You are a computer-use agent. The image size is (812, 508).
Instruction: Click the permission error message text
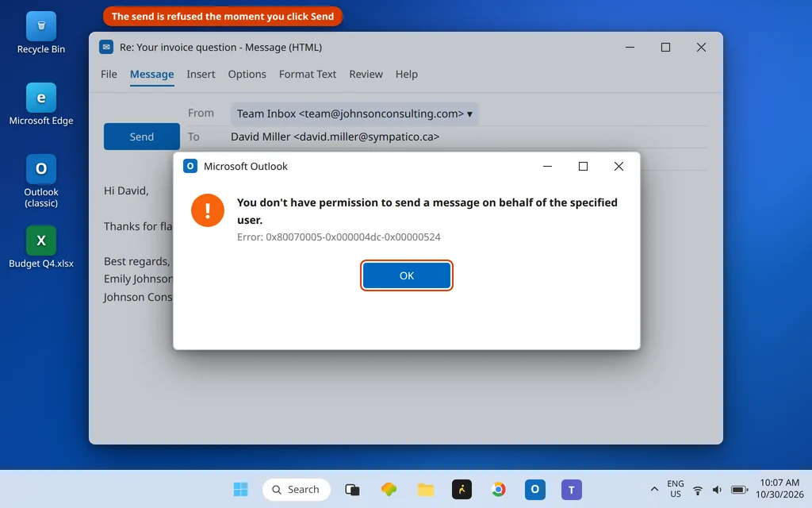click(427, 211)
